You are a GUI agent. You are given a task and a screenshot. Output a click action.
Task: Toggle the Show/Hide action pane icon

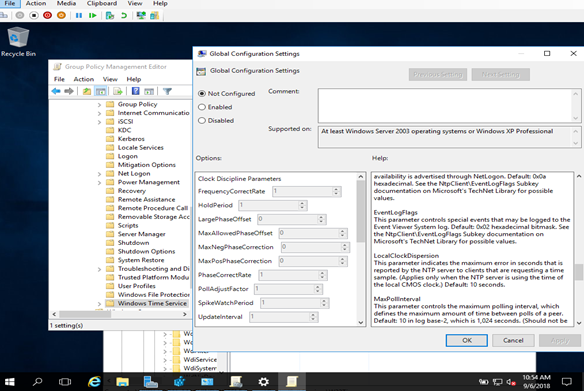[x=149, y=91]
